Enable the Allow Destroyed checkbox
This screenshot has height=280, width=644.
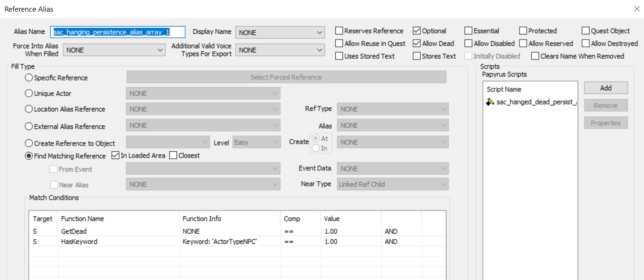coord(586,43)
